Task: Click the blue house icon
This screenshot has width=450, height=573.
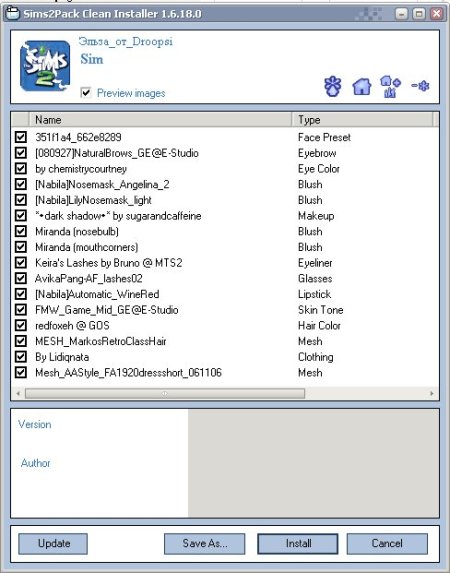Action: click(x=362, y=87)
